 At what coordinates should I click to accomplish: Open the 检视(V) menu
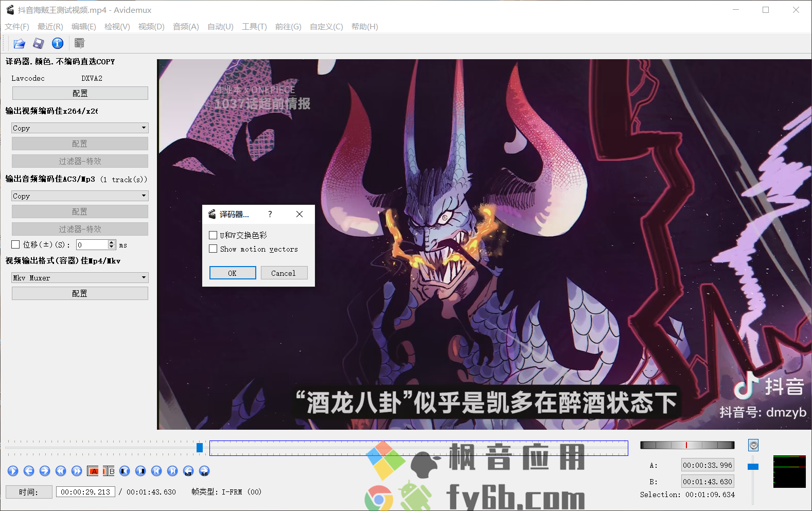pos(117,27)
